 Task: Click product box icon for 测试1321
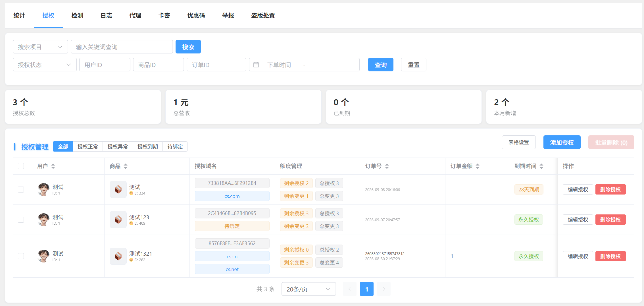(118, 256)
